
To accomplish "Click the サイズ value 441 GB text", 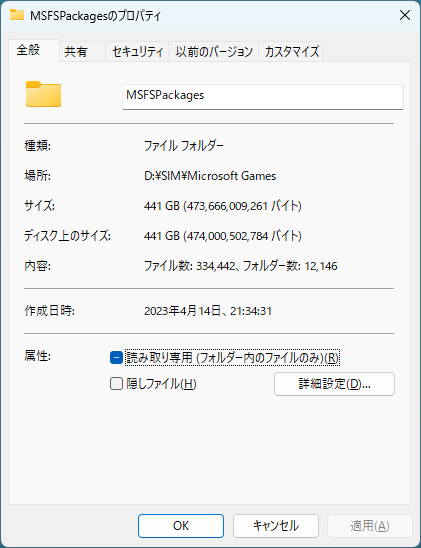I will pyautogui.click(x=223, y=206).
